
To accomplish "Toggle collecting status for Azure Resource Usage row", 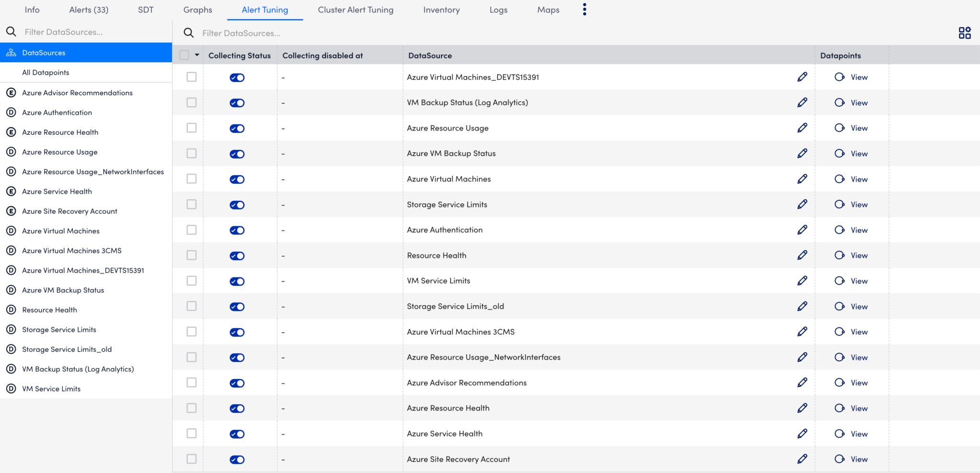I will coord(237,128).
